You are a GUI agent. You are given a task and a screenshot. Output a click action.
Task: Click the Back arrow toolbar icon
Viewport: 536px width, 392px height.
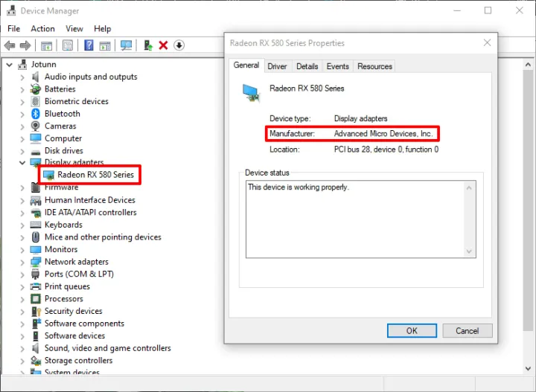pyautogui.click(x=10, y=45)
